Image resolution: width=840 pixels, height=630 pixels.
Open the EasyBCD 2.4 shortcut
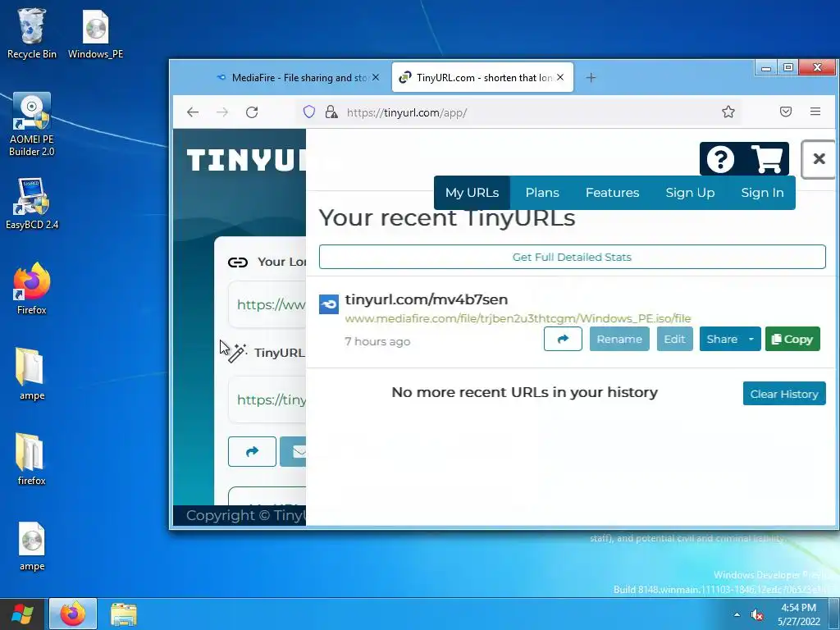pyautogui.click(x=32, y=203)
